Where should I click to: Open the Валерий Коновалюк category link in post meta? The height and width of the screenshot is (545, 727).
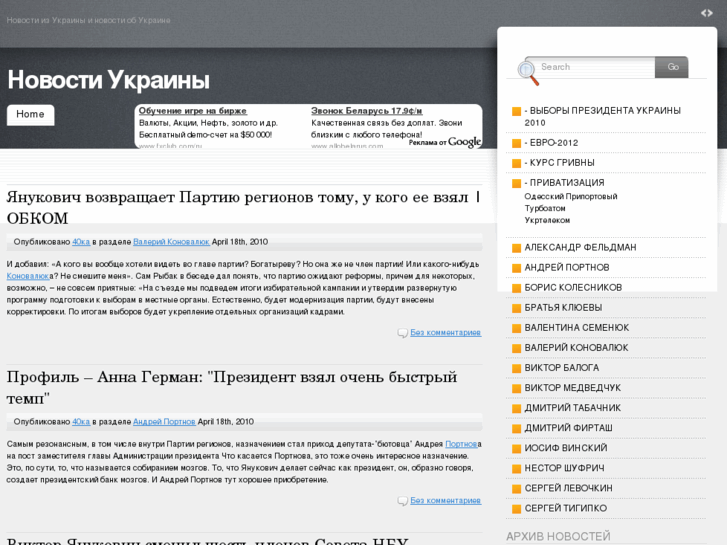click(x=172, y=242)
